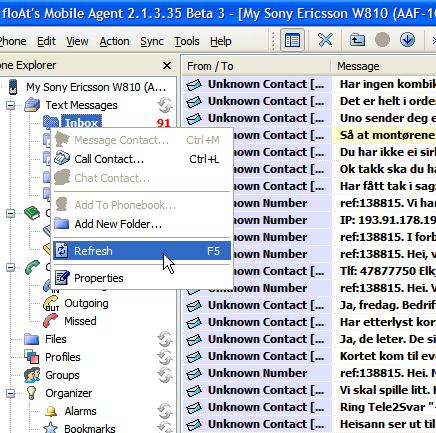Image resolution: width=436 pixels, height=433 pixels.
Task: Click the gray circle toolbar icon
Action: click(x=382, y=40)
